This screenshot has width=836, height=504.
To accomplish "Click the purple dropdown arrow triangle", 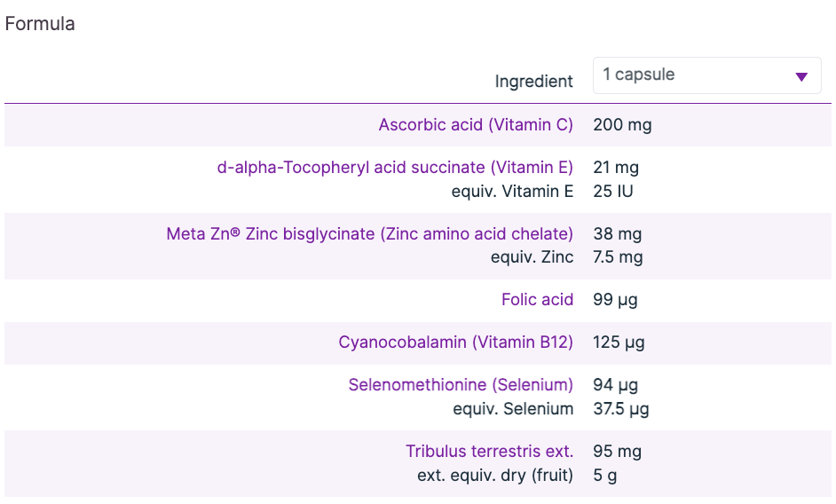I will point(801,76).
